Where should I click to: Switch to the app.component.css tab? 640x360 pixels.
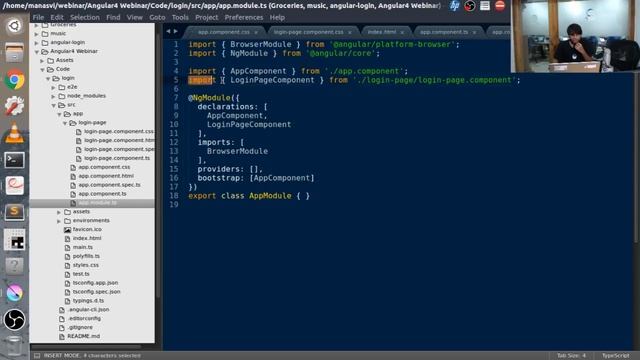(224, 32)
